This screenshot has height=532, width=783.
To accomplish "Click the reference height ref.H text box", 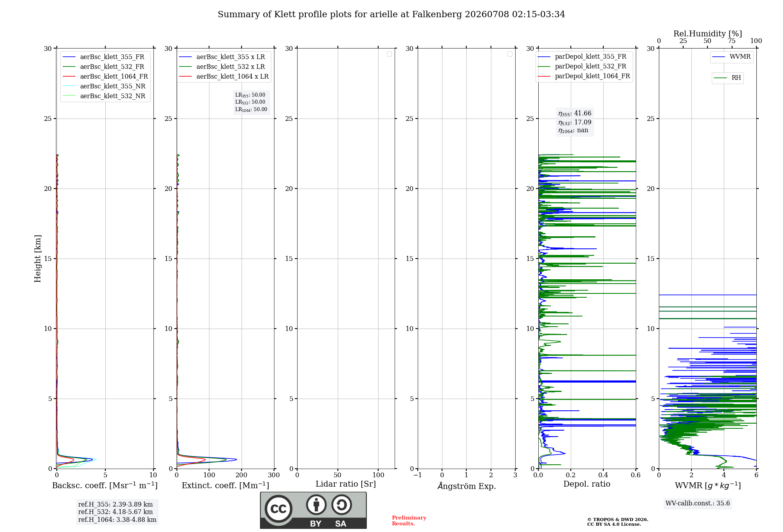I will click(117, 512).
